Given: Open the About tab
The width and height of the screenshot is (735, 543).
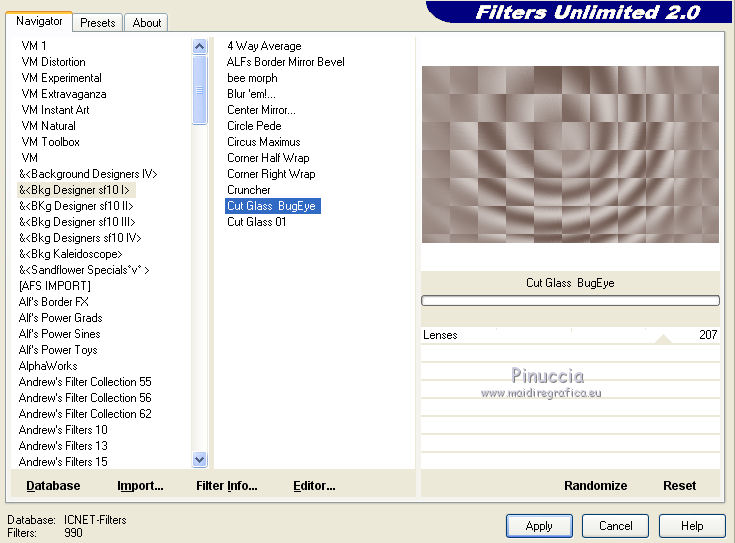Looking at the screenshot, I should tap(147, 22).
